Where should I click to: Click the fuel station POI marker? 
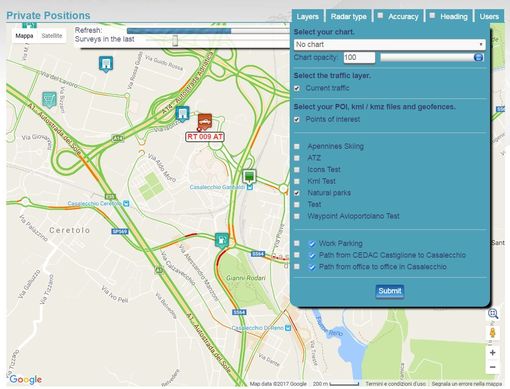(222, 240)
